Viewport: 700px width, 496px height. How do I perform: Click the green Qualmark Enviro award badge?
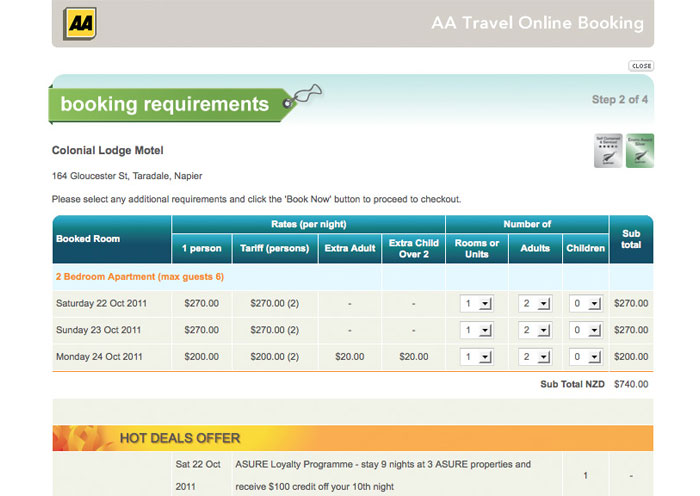(x=640, y=151)
